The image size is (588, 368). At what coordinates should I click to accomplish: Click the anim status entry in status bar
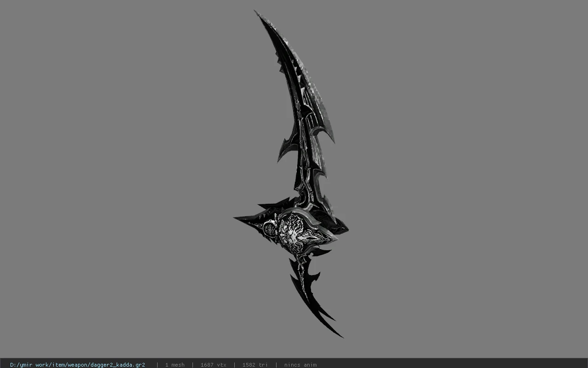pos(300,365)
